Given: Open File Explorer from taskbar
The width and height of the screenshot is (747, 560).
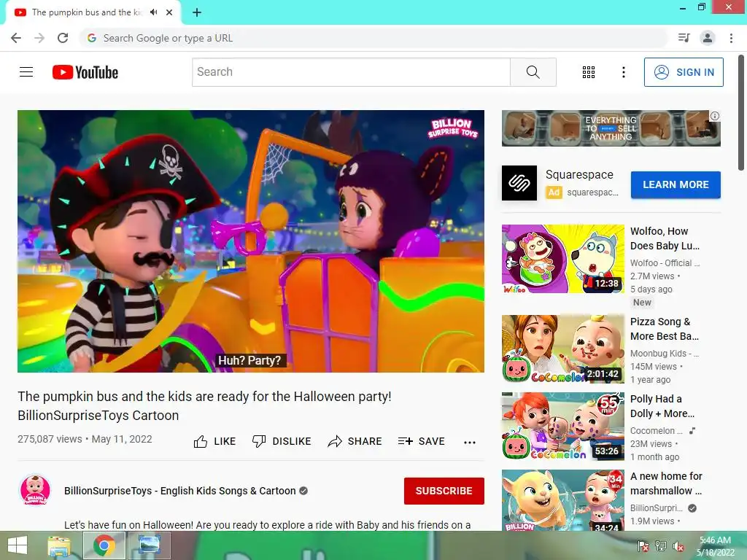Looking at the screenshot, I should pos(58,545).
